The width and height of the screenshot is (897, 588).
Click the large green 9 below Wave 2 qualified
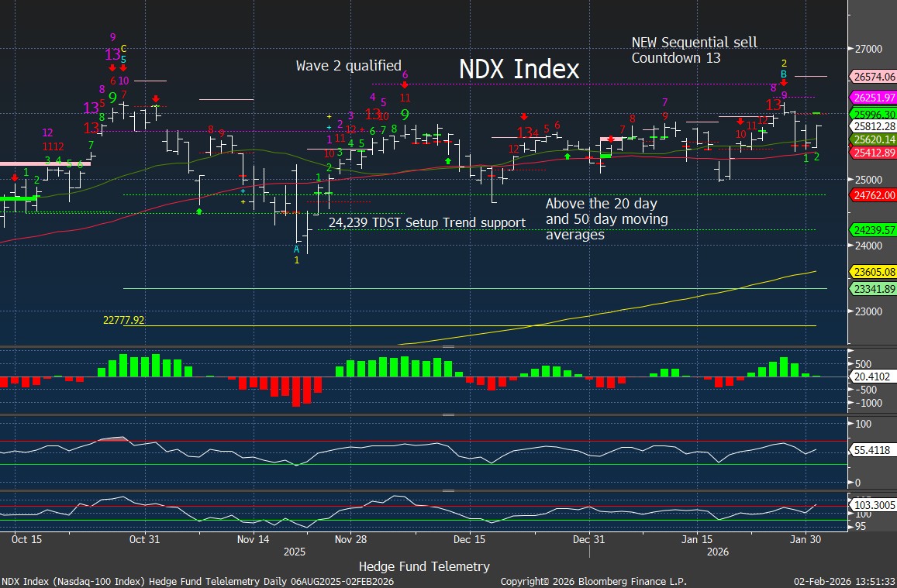click(x=405, y=115)
